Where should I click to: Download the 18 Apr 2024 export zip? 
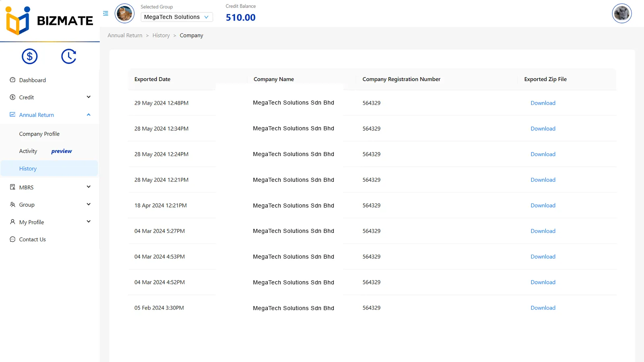point(543,206)
